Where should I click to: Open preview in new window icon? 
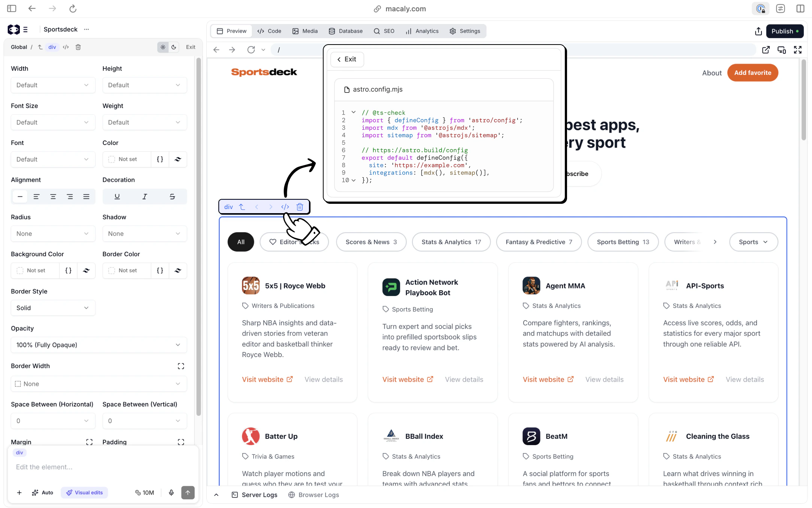coord(766,50)
